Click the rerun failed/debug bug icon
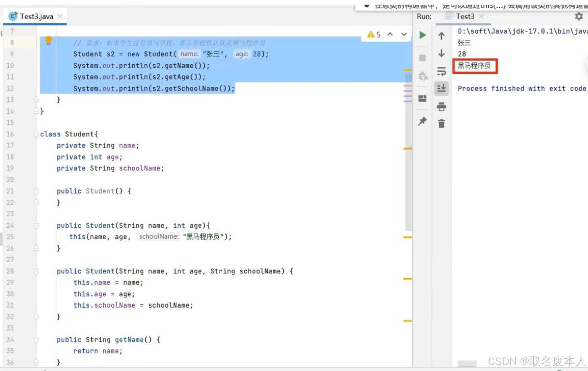Image resolution: width=588 pixels, height=371 pixels. pos(423,76)
